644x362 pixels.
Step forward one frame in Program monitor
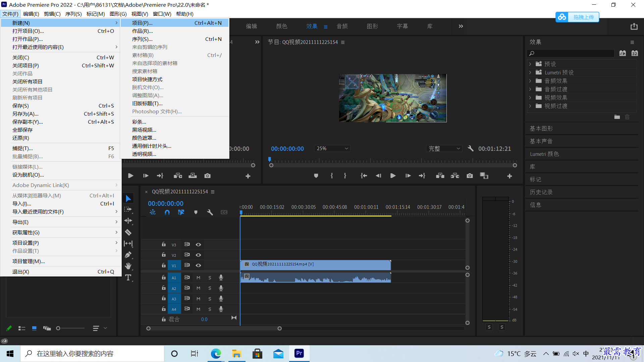(408, 176)
